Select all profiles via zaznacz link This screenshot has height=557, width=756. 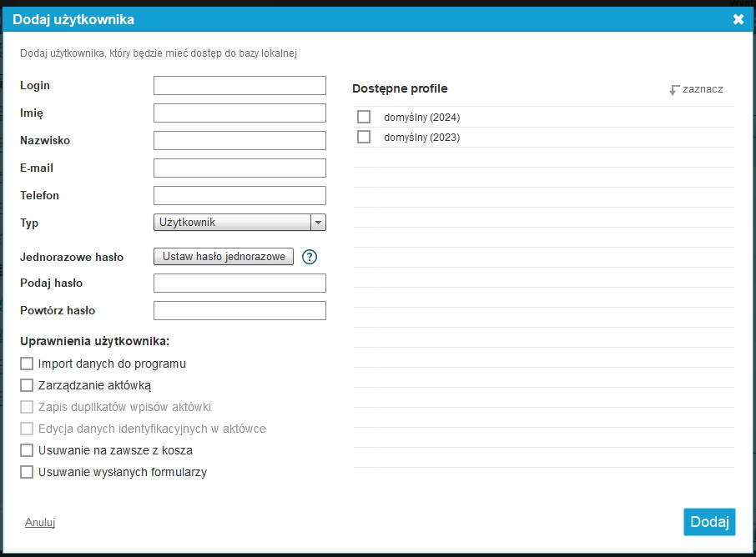click(x=703, y=89)
